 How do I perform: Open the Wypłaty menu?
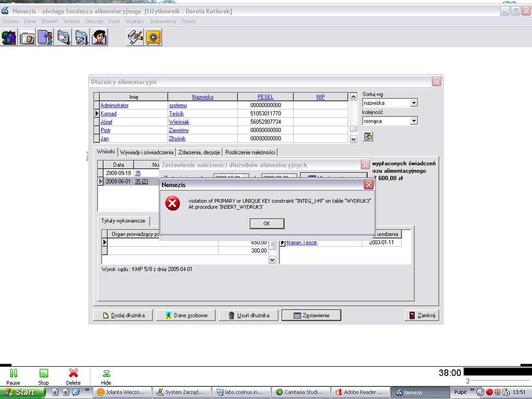point(135,21)
